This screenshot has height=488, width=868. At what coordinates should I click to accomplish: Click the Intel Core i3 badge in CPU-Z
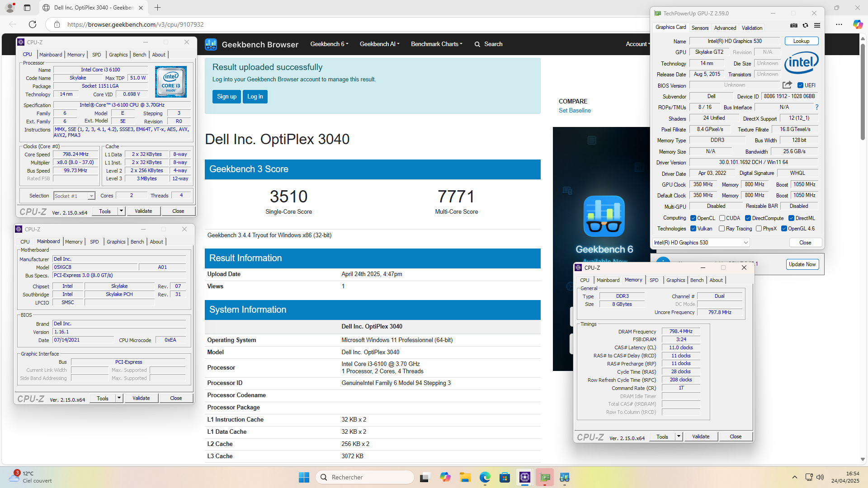click(x=171, y=82)
